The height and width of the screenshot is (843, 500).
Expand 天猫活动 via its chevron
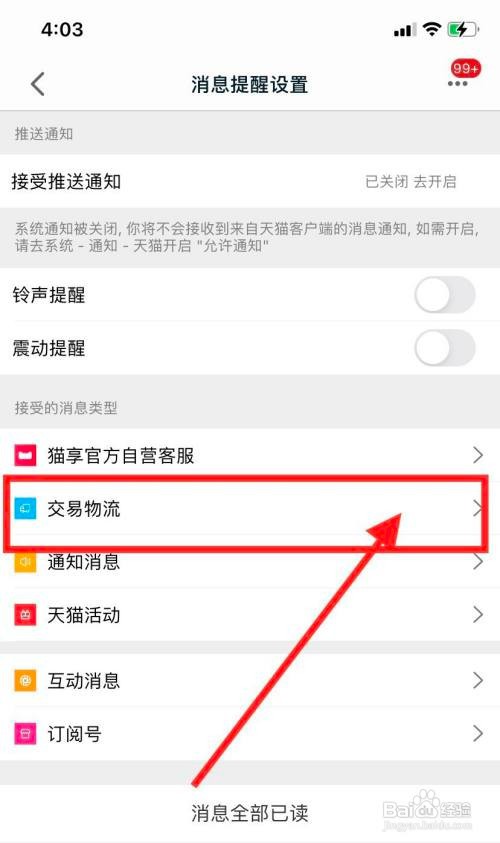click(x=477, y=615)
